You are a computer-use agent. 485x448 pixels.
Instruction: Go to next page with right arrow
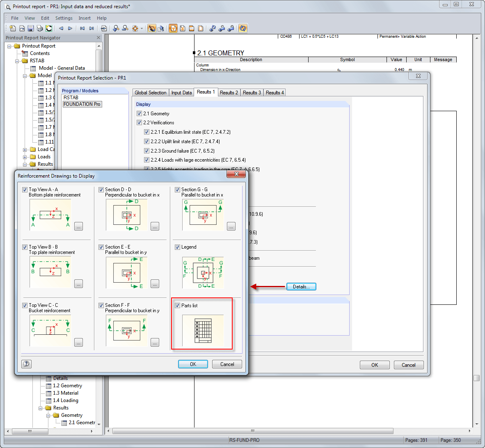tap(70, 28)
